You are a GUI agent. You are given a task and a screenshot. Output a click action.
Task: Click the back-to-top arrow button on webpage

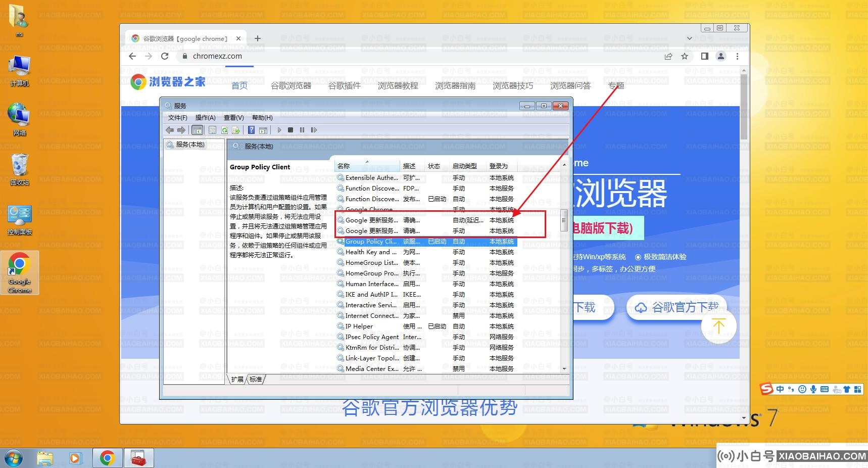(718, 326)
